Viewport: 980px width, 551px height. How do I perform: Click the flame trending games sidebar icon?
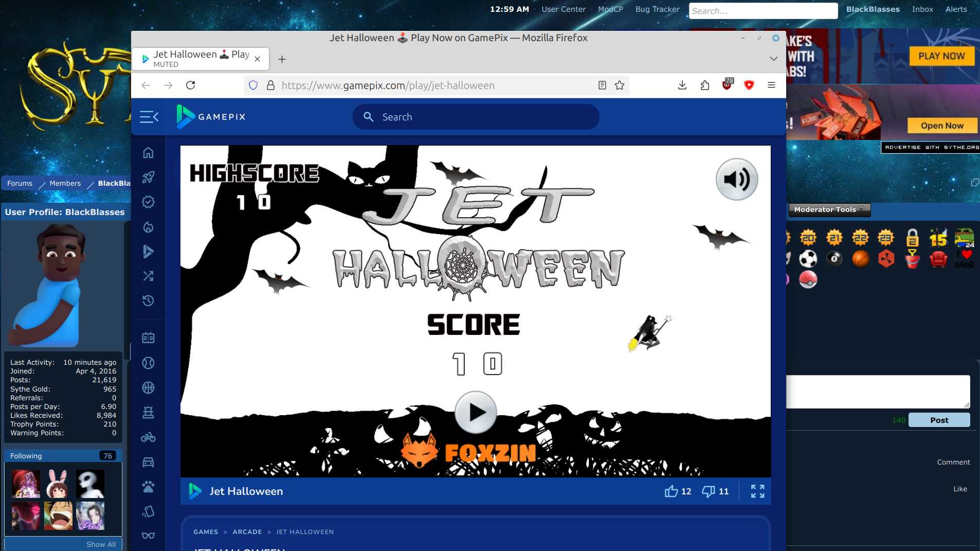tap(148, 227)
